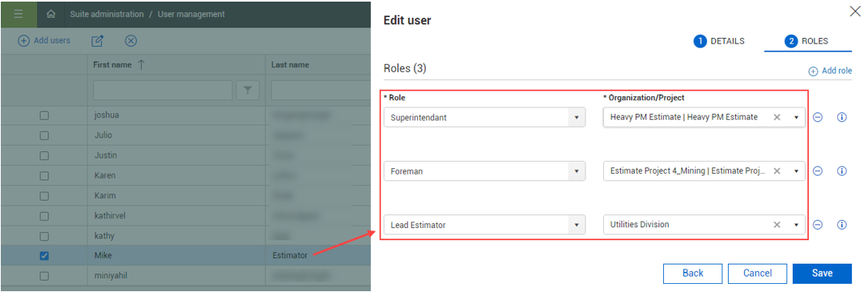Remove the Foreman role row
This screenshot has width=868, height=292.
click(x=818, y=171)
